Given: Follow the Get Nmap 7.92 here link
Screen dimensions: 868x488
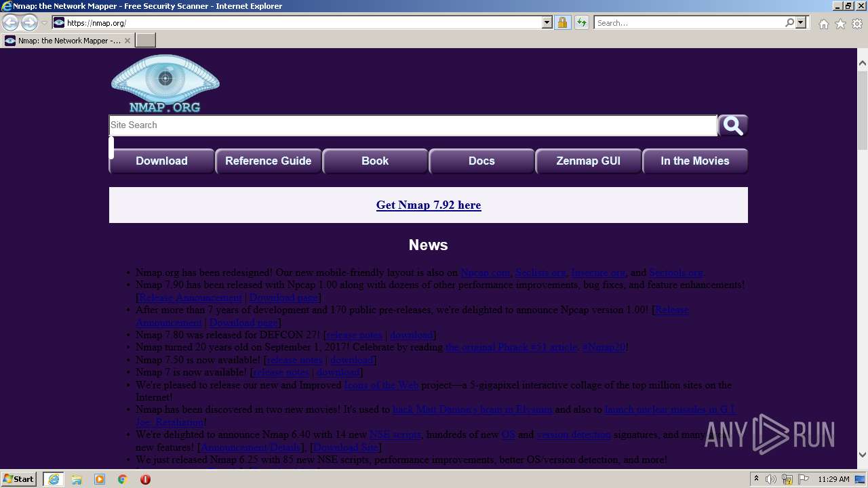Looking at the screenshot, I should coord(429,205).
